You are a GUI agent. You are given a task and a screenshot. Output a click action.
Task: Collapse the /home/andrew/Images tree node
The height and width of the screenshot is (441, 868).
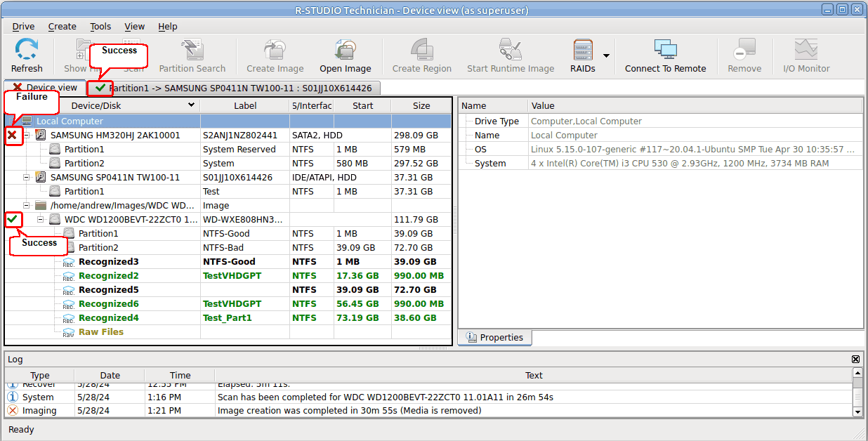pyautogui.click(x=27, y=206)
